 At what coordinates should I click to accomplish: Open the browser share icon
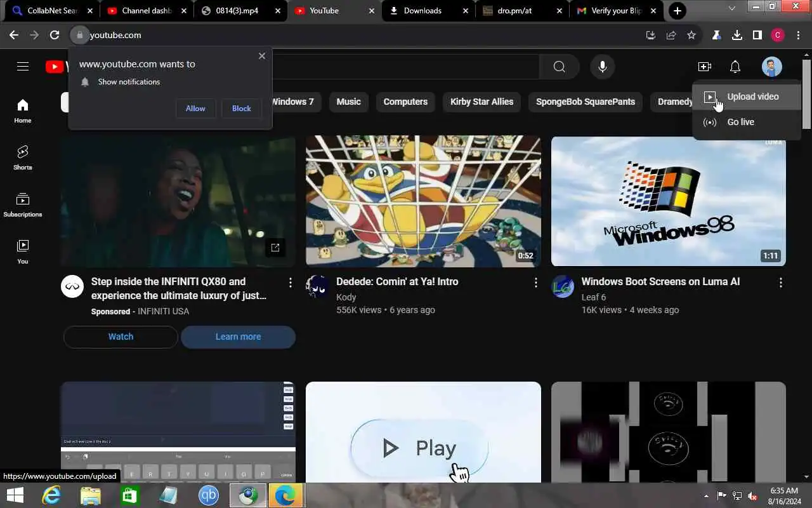671,35
